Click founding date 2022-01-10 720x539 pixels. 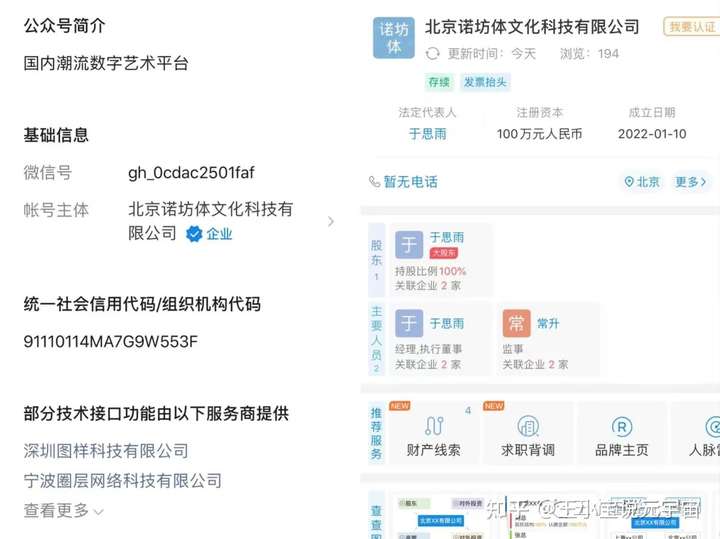(652, 134)
